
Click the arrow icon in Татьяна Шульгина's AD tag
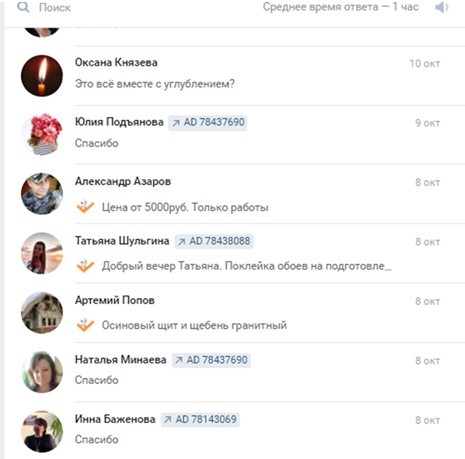coord(181,242)
